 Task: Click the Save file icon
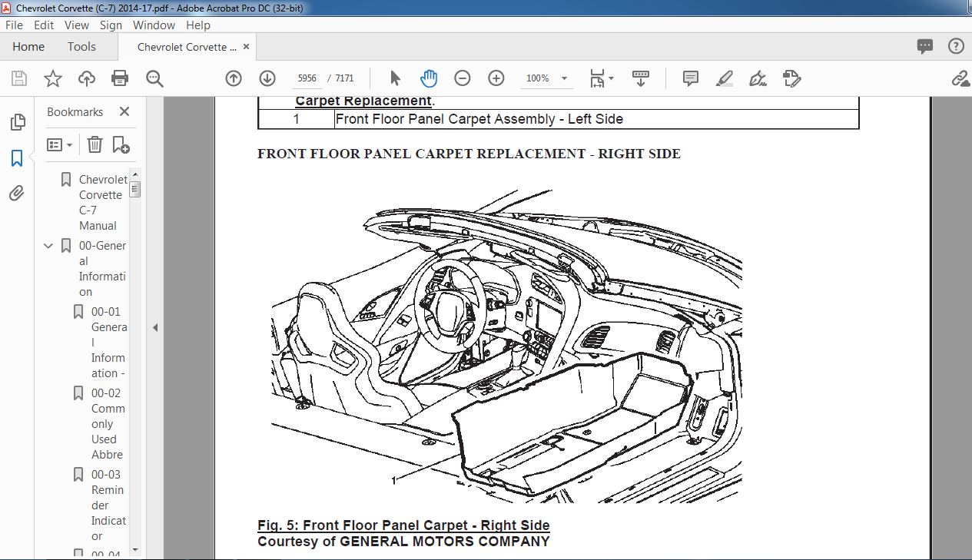(19, 78)
